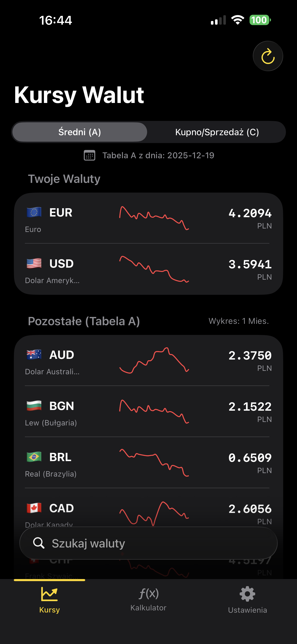
Task: Tap the Brazilian flag icon
Action: (34, 457)
